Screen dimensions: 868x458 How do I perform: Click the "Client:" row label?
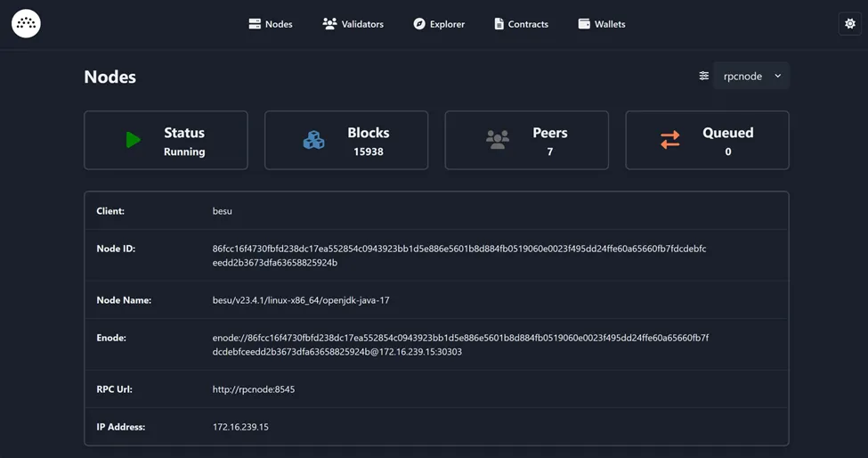[x=110, y=211]
